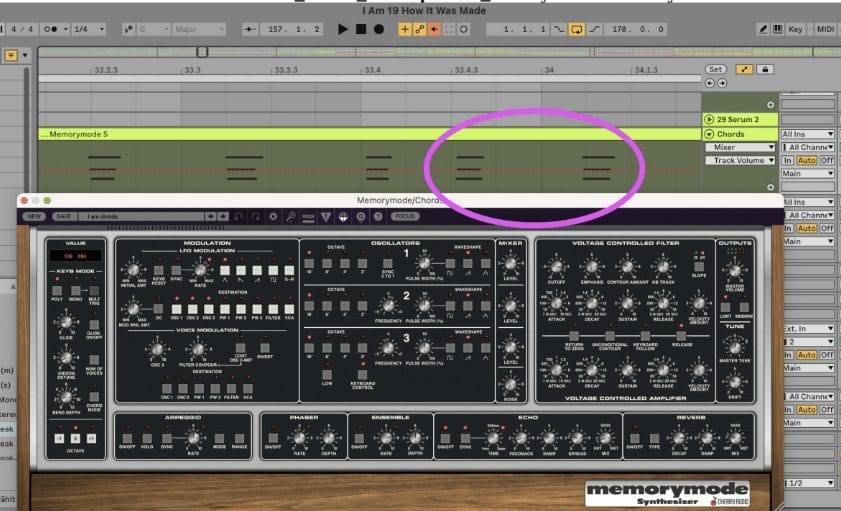
Task: Open Chords track All Ins input dropdown
Action: [808, 134]
